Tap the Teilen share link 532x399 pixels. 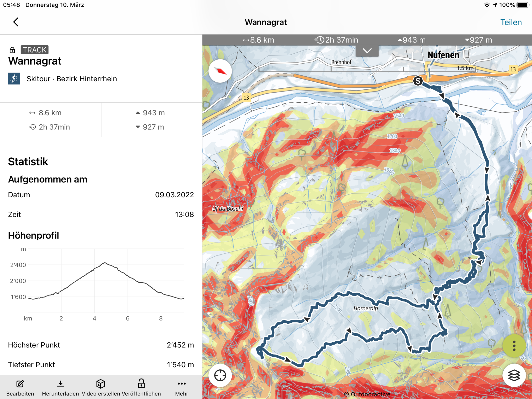click(x=511, y=22)
